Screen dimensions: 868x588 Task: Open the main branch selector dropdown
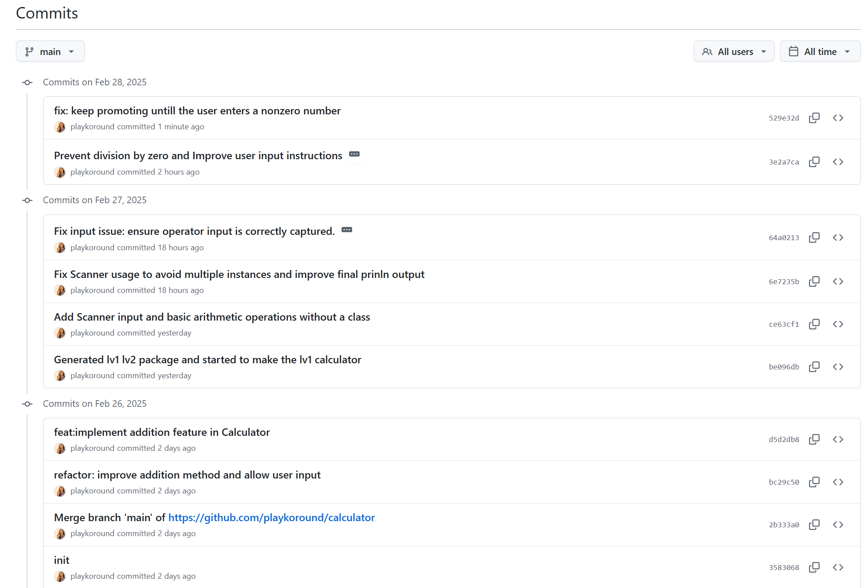coord(50,51)
